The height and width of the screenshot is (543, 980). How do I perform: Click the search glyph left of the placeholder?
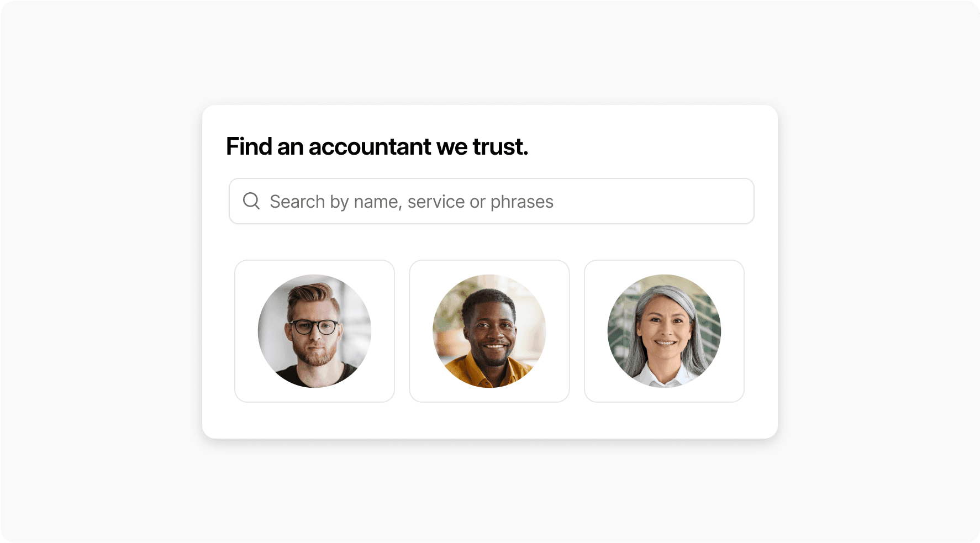[251, 201]
